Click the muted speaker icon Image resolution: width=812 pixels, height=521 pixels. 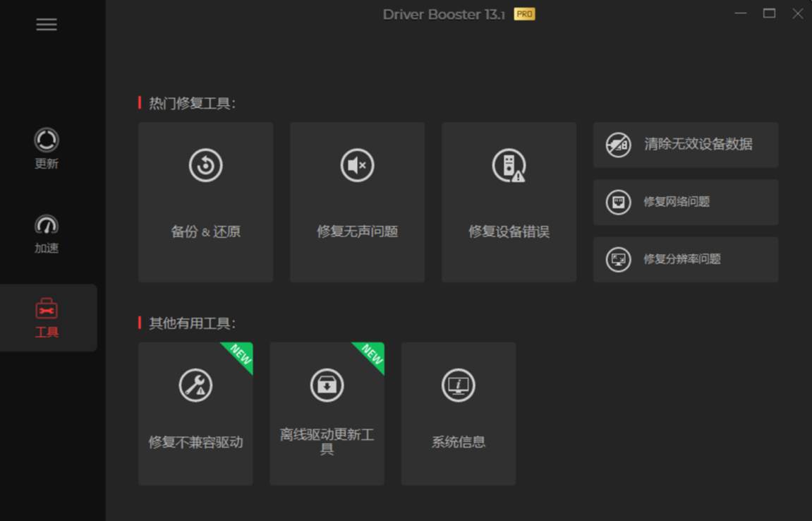click(x=357, y=165)
